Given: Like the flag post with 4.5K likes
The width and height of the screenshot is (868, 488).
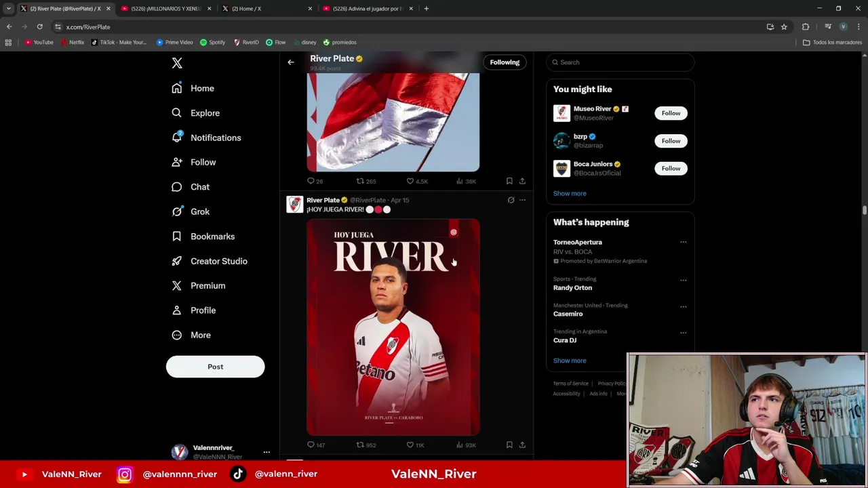Looking at the screenshot, I should coord(416,182).
